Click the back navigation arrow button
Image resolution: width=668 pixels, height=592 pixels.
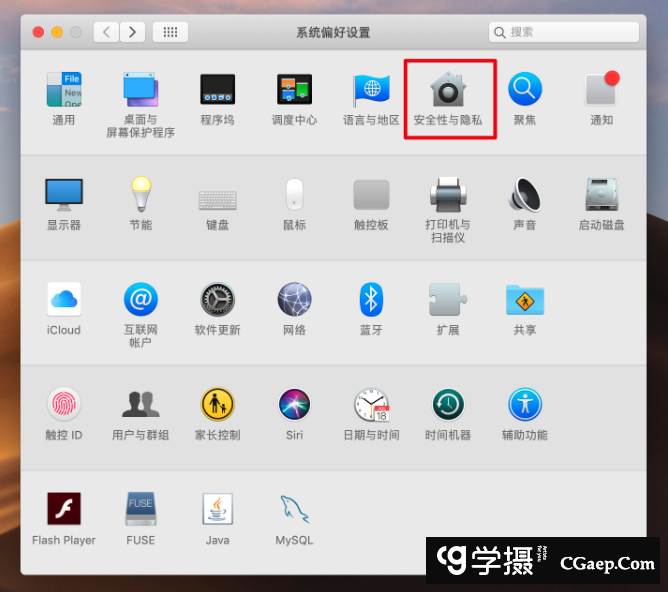pos(106,32)
